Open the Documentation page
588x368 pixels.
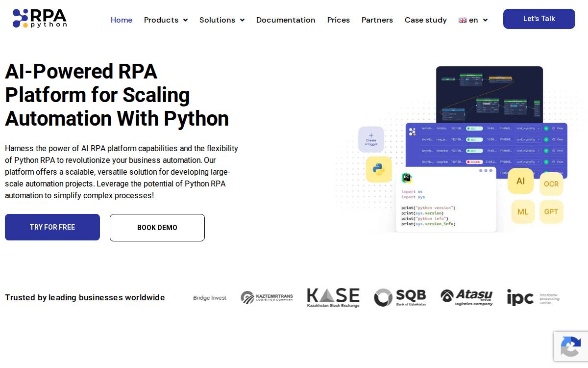(286, 20)
